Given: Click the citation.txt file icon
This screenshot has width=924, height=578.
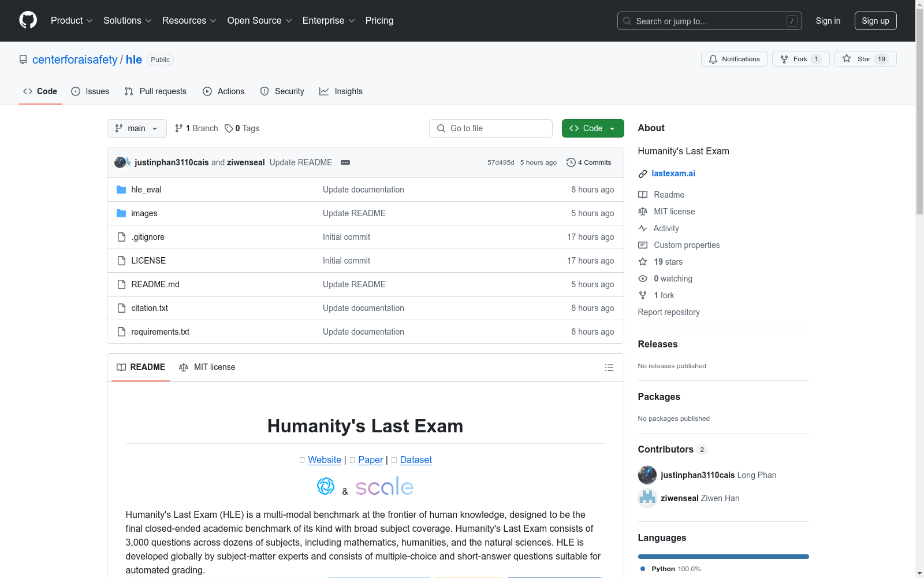Looking at the screenshot, I should [x=121, y=308].
